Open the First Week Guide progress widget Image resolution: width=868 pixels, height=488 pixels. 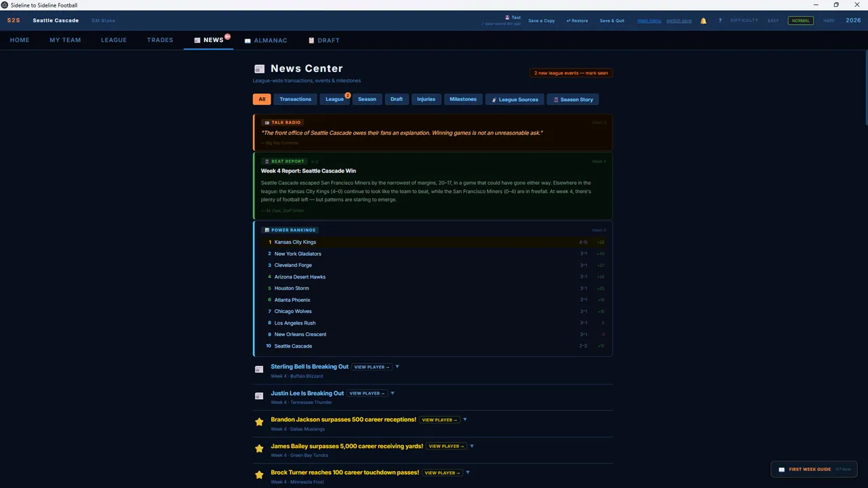point(814,469)
